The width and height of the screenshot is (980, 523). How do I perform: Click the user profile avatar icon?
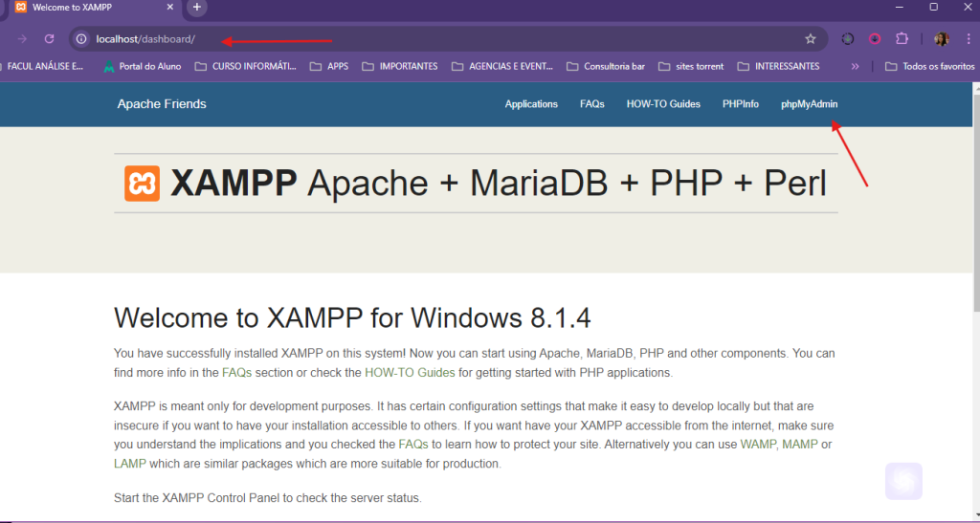941,39
